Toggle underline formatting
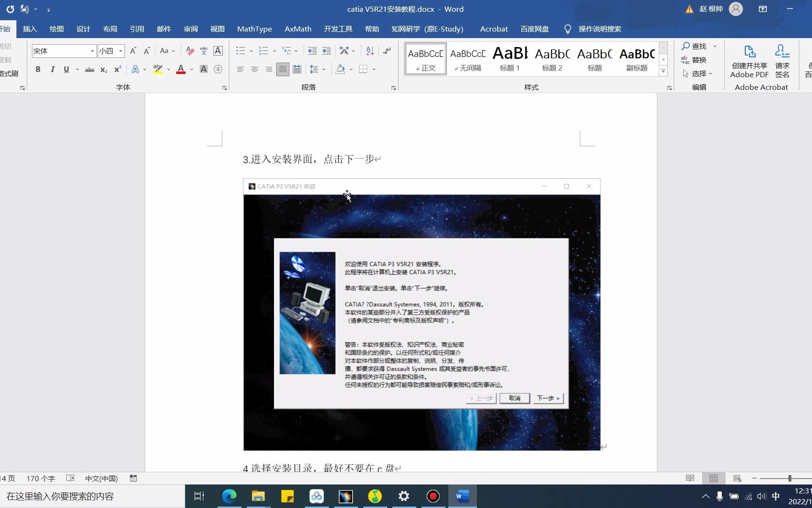 pyautogui.click(x=66, y=69)
